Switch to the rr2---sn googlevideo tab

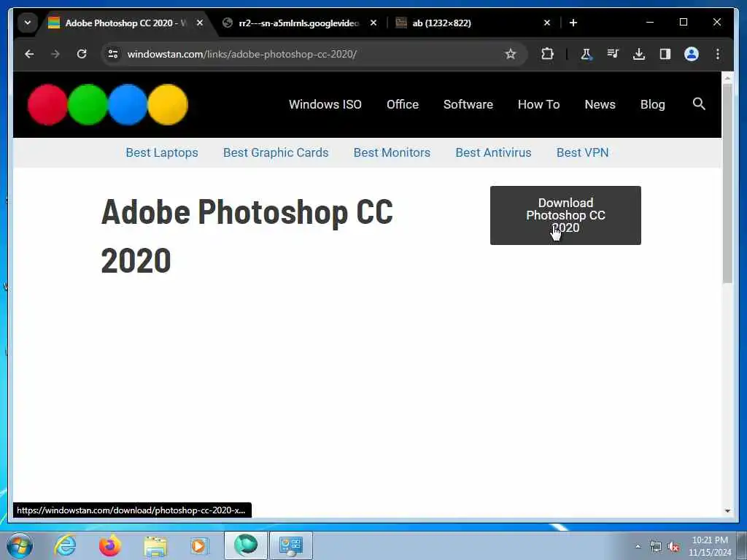pyautogui.click(x=298, y=23)
